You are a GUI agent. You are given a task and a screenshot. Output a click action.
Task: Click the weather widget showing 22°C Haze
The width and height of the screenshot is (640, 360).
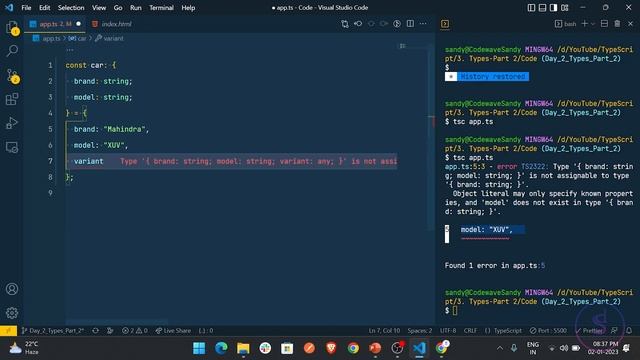coord(24,348)
